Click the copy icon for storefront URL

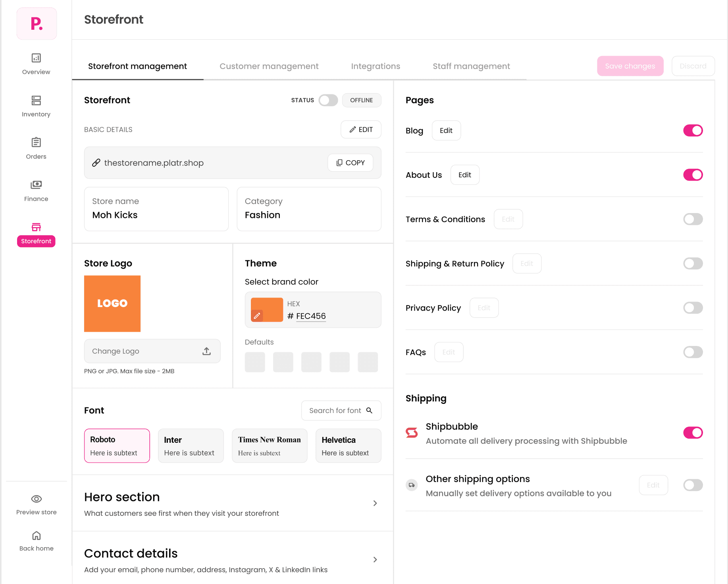click(x=340, y=163)
